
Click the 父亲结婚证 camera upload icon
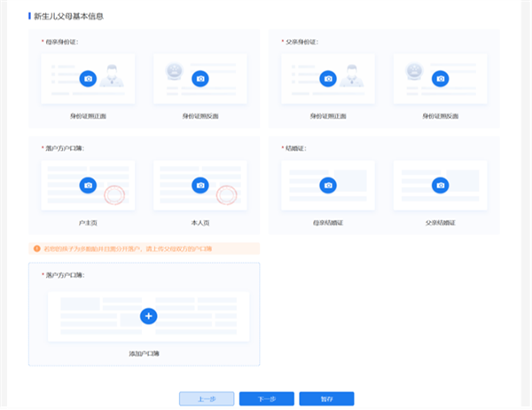440,185
